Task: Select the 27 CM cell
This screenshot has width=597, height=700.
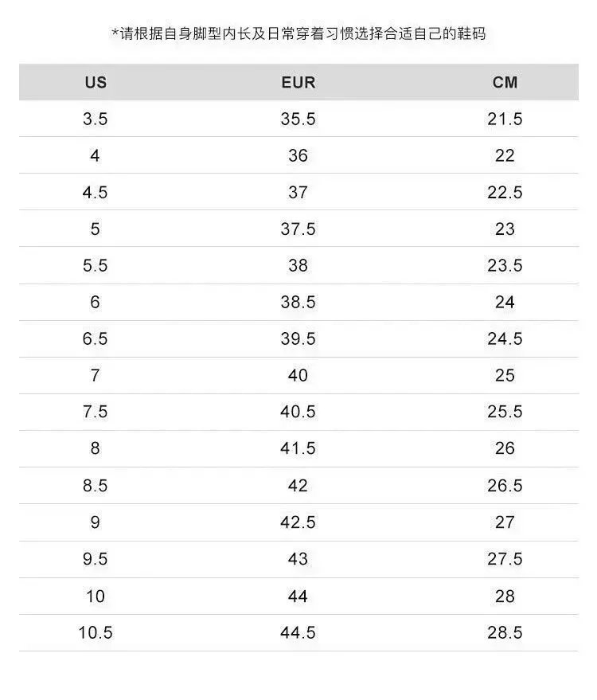Action: (505, 522)
